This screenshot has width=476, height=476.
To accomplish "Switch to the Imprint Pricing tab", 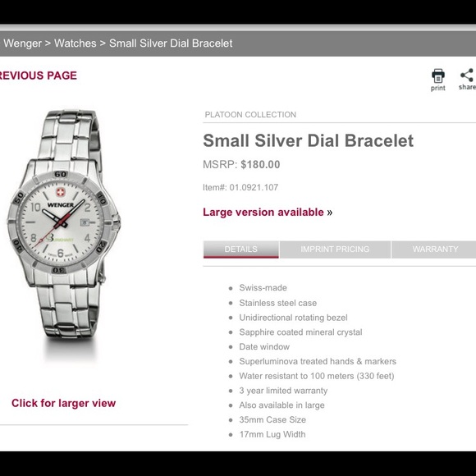I will tap(335, 249).
